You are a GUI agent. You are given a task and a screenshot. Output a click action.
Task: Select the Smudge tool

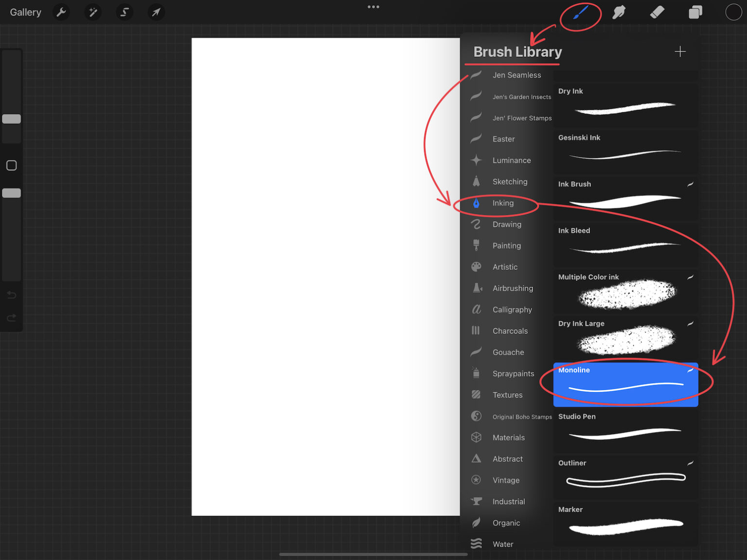(x=619, y=12)
